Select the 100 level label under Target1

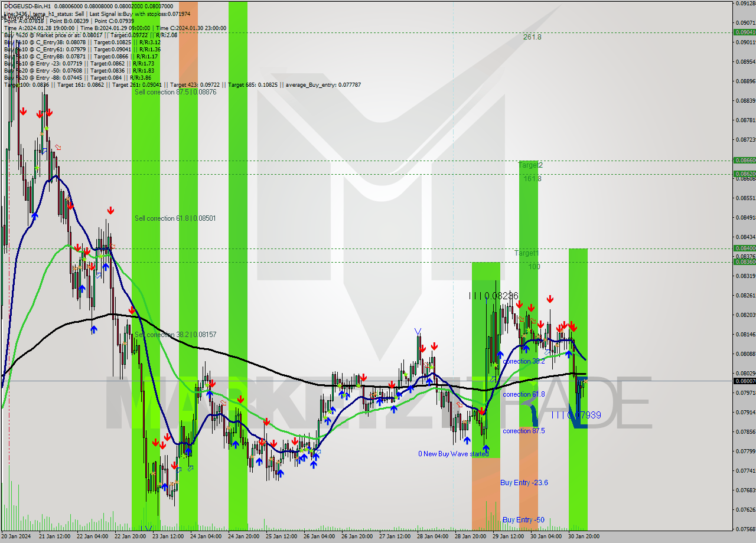point(534,267)
